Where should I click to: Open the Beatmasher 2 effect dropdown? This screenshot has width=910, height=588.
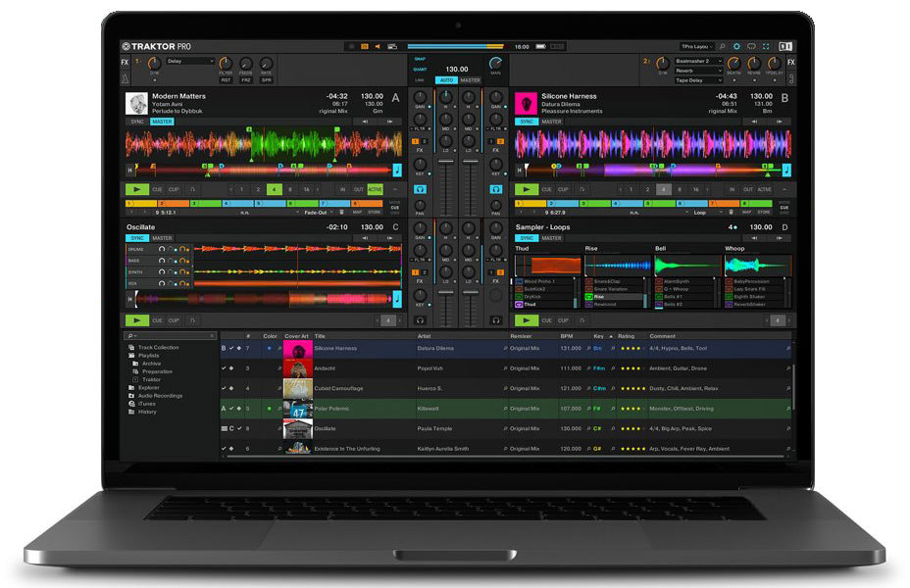700,61
